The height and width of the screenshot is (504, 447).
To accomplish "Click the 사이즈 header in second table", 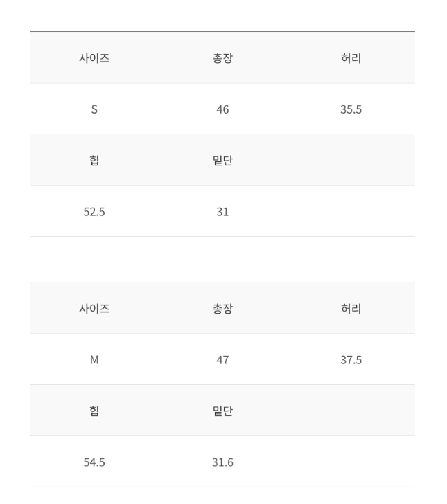I will (94, 309).
